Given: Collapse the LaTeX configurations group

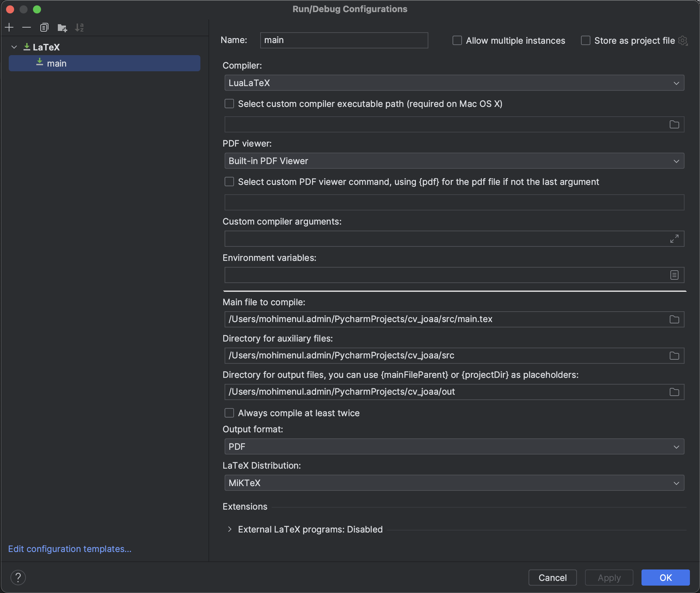Looking at the screenshot, I should tap(14, 47).
